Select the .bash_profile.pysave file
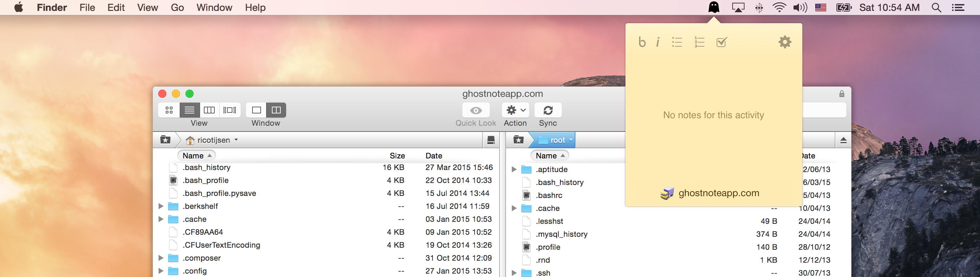This screenshot has height=277, width=980. point(219,193)
